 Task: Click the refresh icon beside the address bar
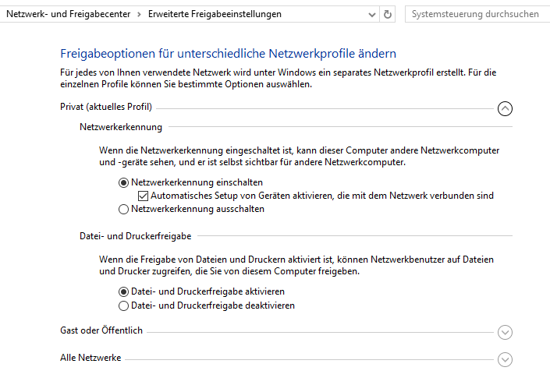tap(389, 14)
